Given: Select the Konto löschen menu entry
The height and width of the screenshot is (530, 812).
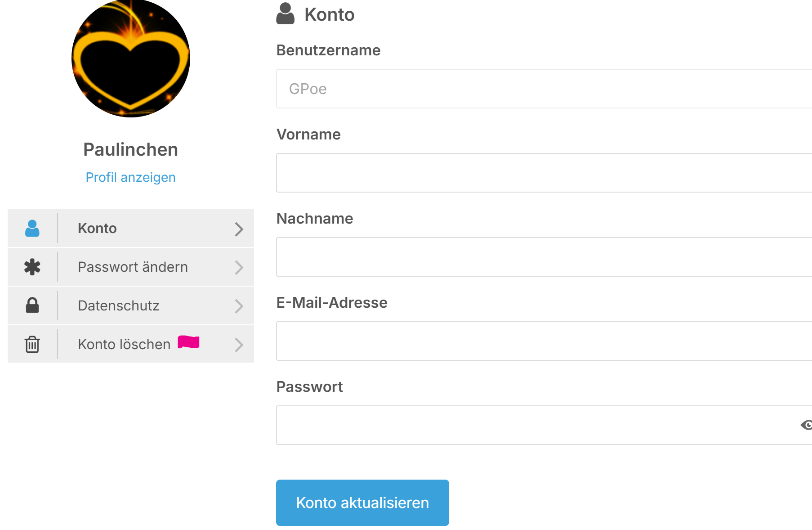Looking at the screenshot, I should (x=124, y=345).
